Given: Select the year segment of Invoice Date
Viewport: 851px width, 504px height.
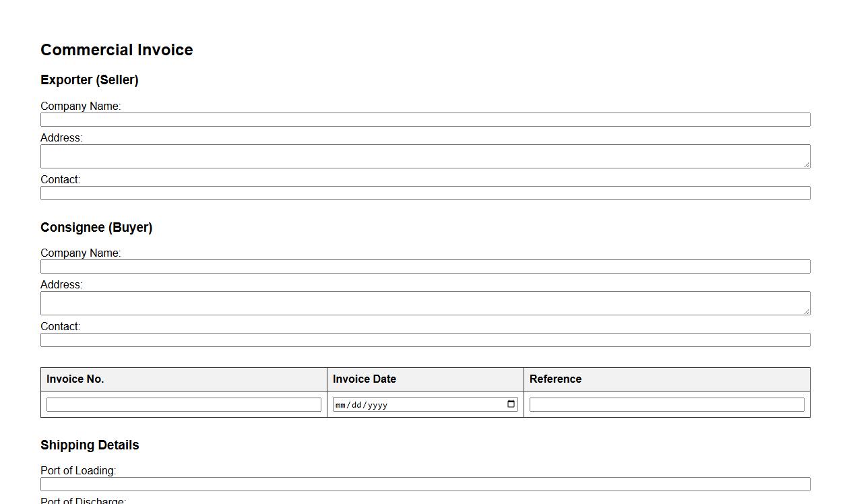Looking at the screenshot, I should (377, 405).
